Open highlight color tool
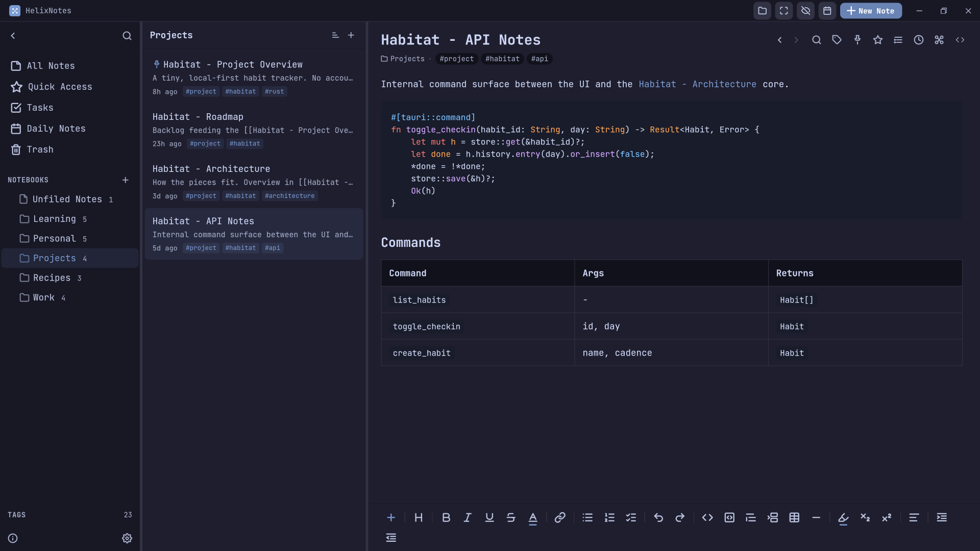980x551 pixels. 843,518
